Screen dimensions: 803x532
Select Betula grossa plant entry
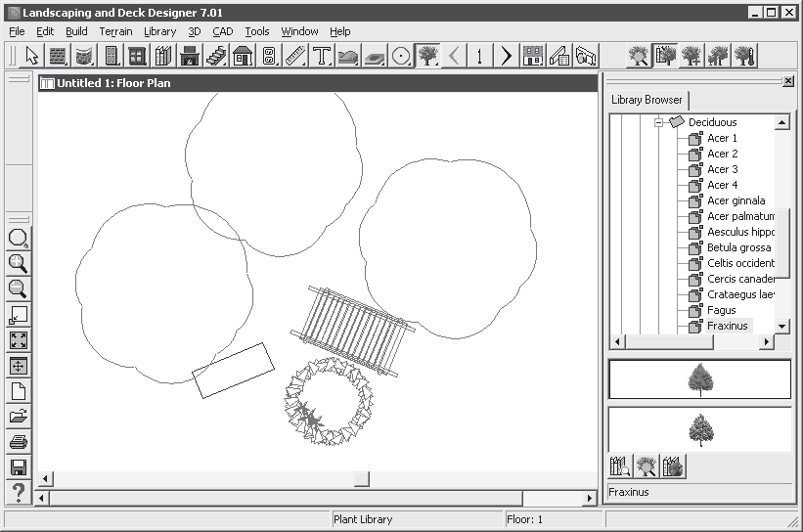(738, 247)
